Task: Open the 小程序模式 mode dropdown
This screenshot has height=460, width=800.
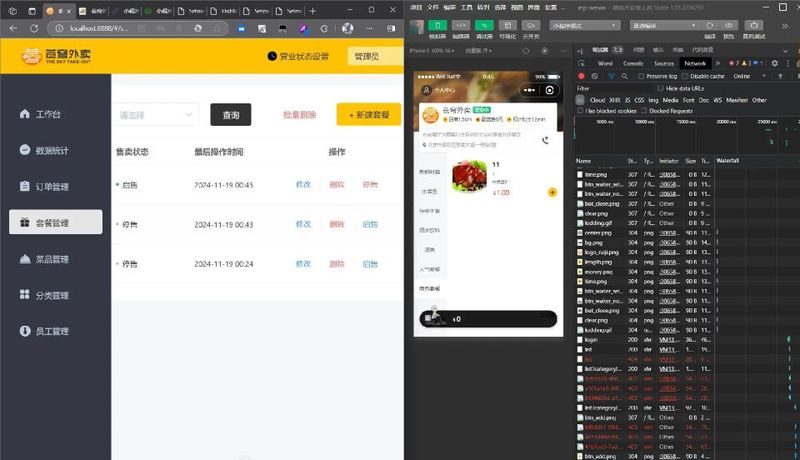Action: [x=585, y=25]
